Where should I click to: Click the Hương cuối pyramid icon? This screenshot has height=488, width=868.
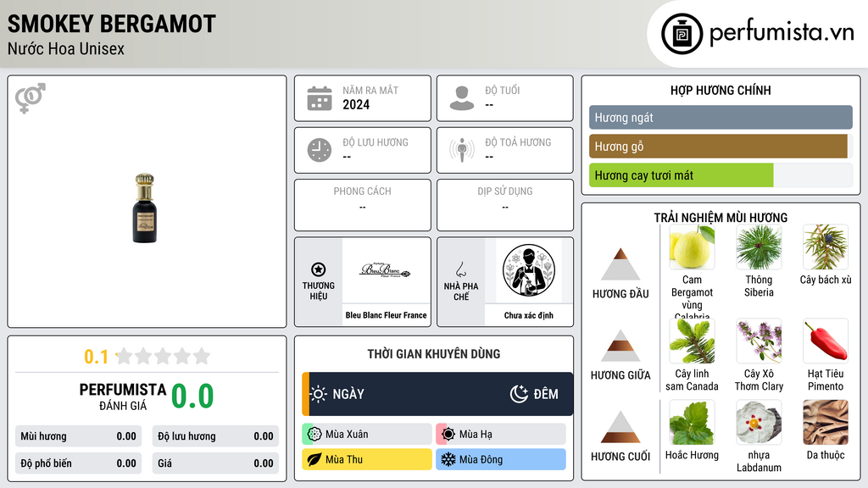[620, 427]
